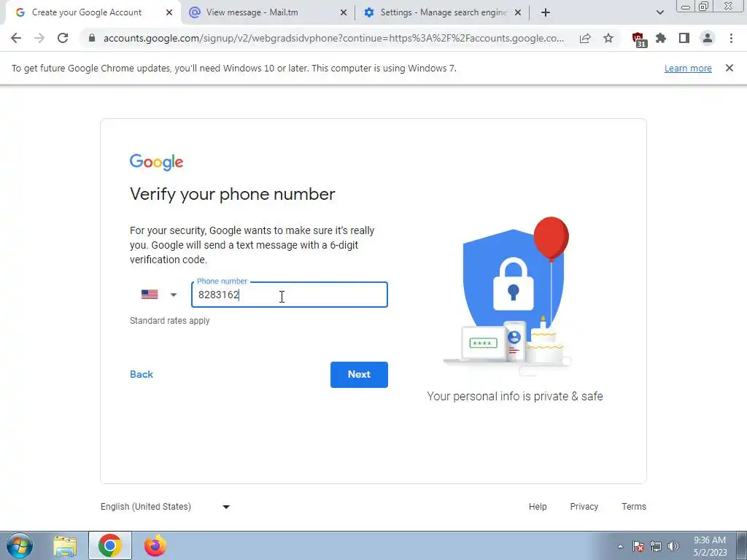This screenshot has height=560, width=747.
Task: Open the English (United States) language dropdown
Action: (166, 507)
